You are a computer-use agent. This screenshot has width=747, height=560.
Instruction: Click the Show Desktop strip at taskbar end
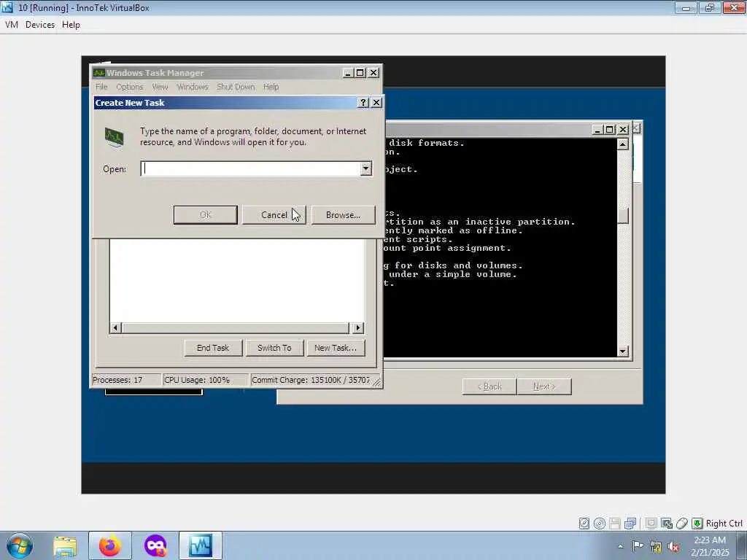(742, 545)
